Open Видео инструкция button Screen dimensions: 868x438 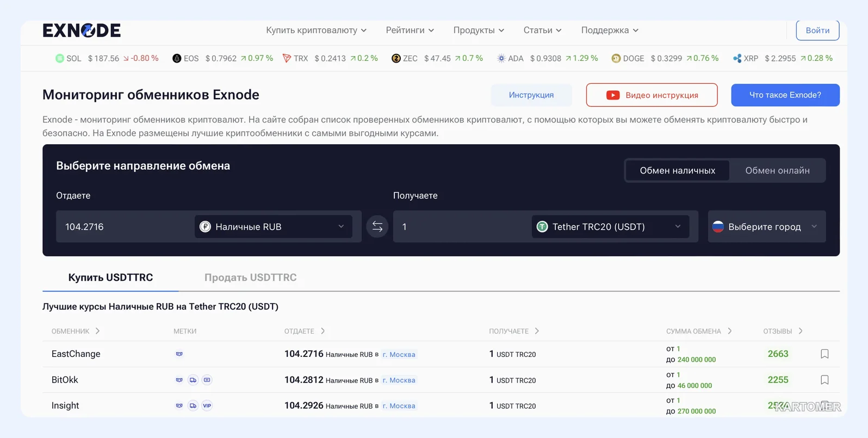point(652,95)
